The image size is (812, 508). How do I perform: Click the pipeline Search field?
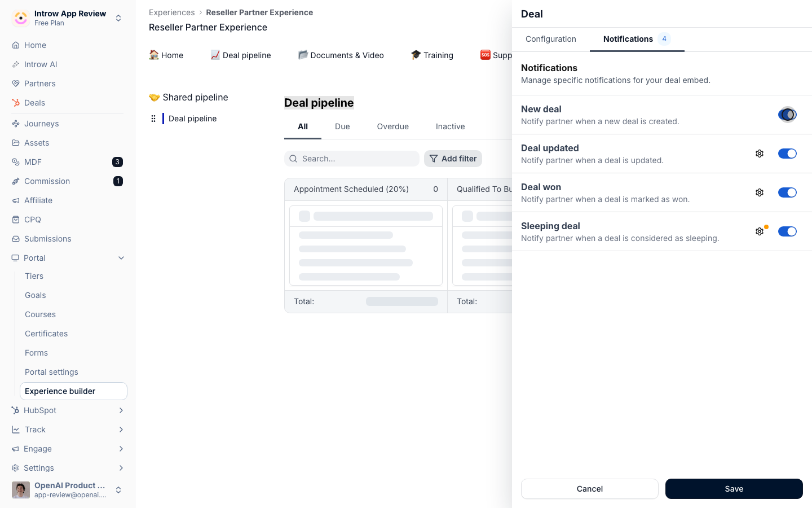point(352,159)
